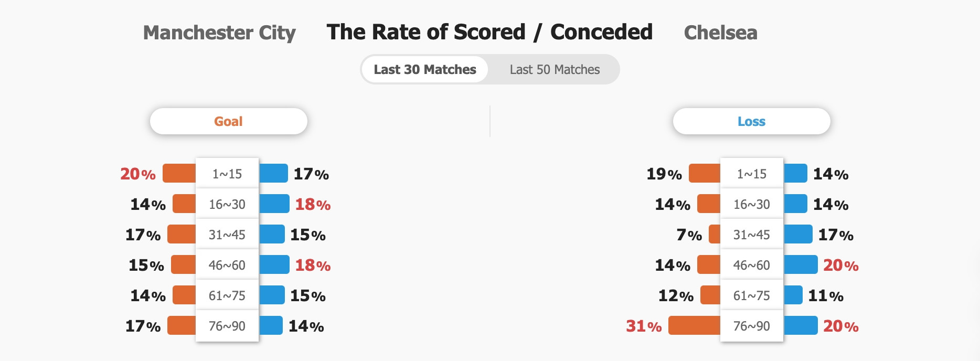The height and width of the screenshot is (361, 980).
Task: Click the 1~15 interval in Goal chart
Action: pos(227,174)
